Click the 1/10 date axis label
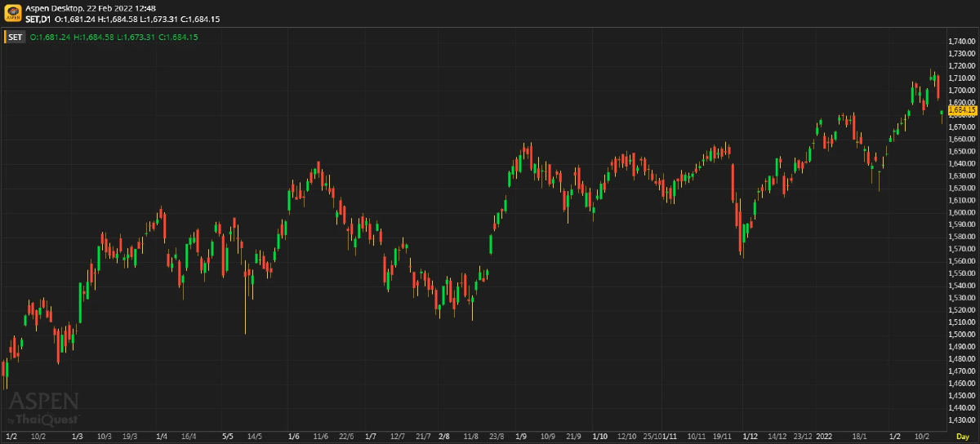 click(599, 437)
